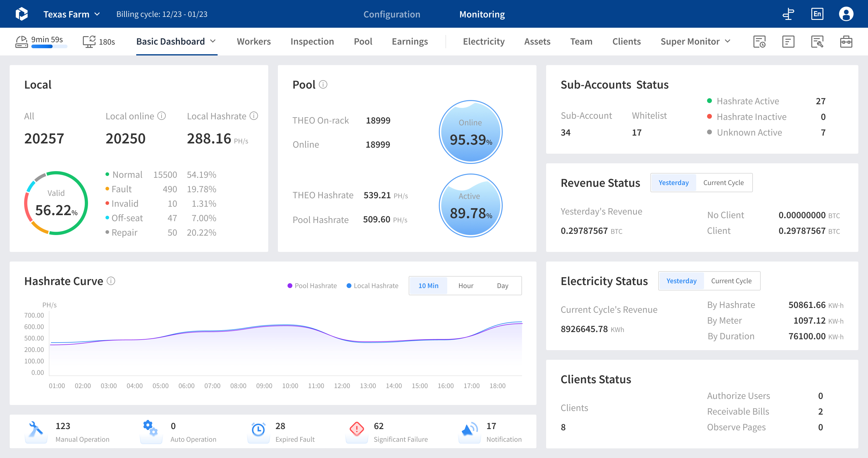Switch to the Configuration menu
The width and height of the screenshot is (868, 458).
(x=392, y=14)
